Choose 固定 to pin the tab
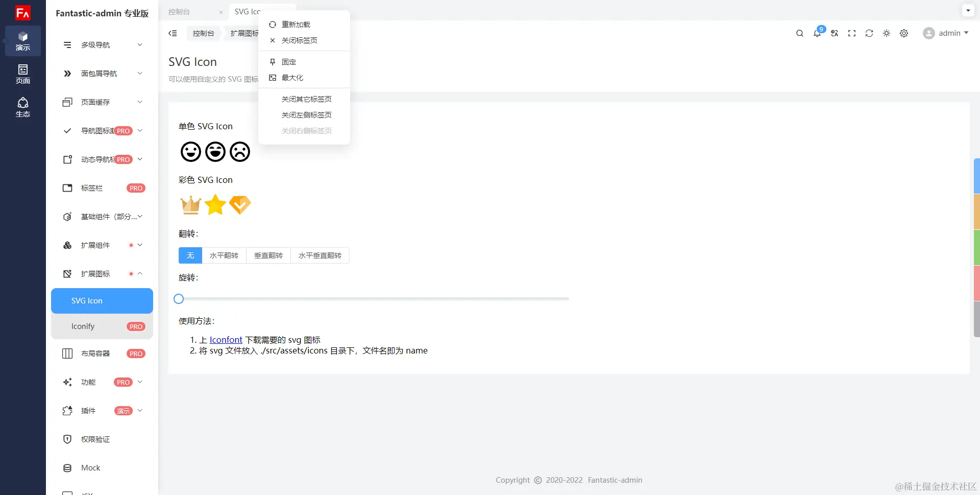This screenshot has width=980, height=495. [304, 62]
